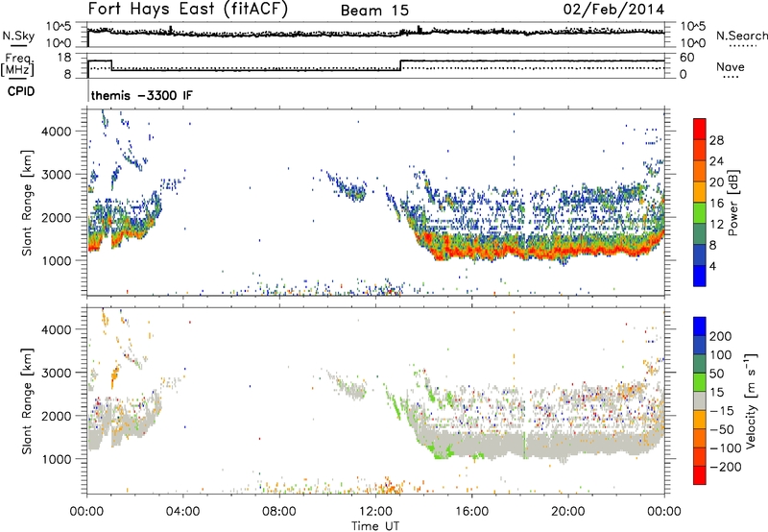Pick the light green 12–16 dB power colorbar segment
The height and width of the screenshot is (532, 768).
tap(700, 213)
